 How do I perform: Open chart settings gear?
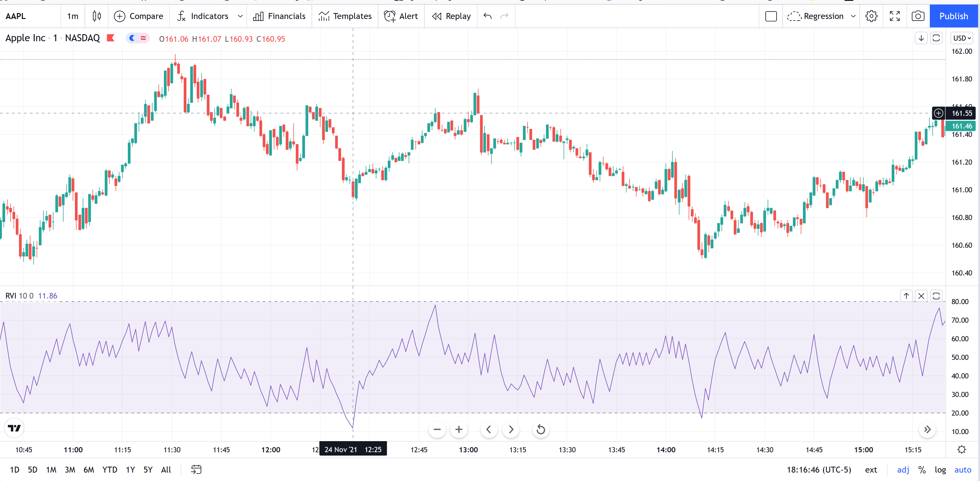point(871,16)
